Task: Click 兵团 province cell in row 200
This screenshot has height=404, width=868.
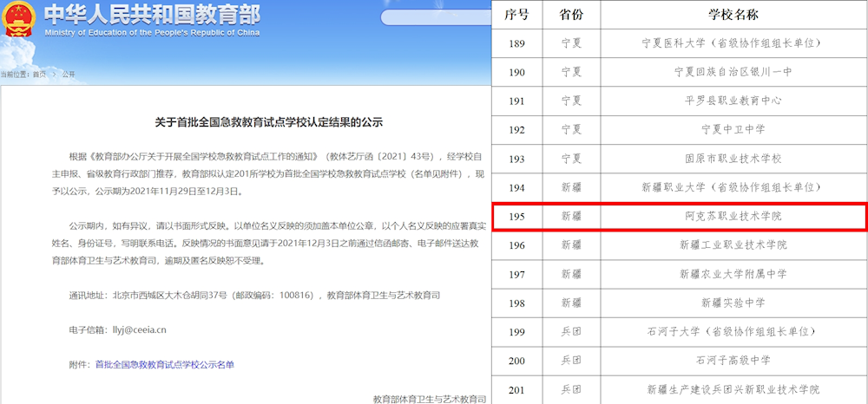Action: pos(571,361)
